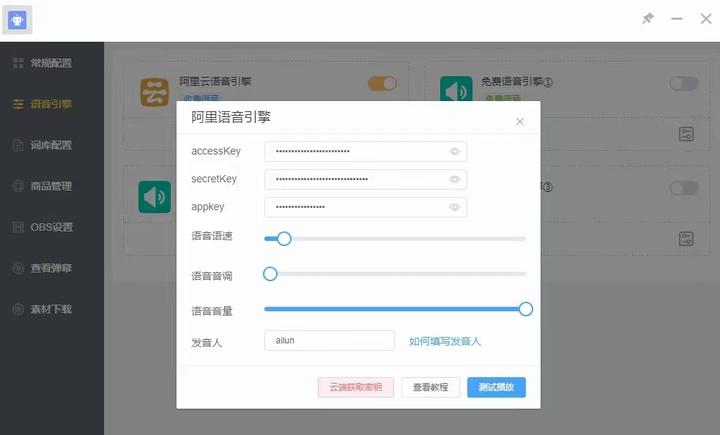Click the secretKey password field
The image size is (720, 435).
[366, 179]
